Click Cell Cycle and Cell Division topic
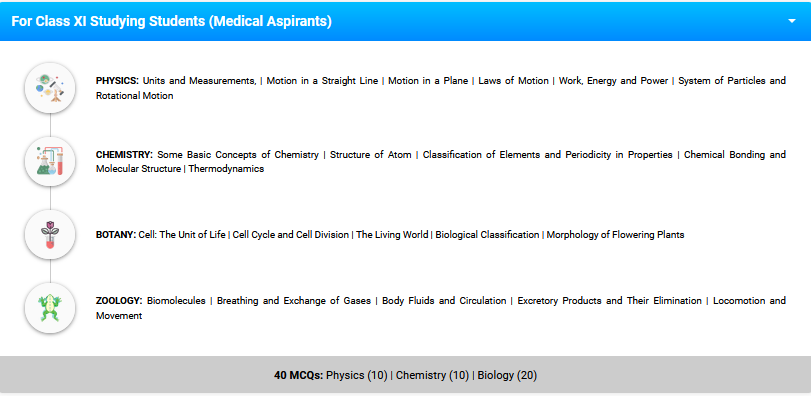Screen dimensions: 811x396 coord(291,235)
